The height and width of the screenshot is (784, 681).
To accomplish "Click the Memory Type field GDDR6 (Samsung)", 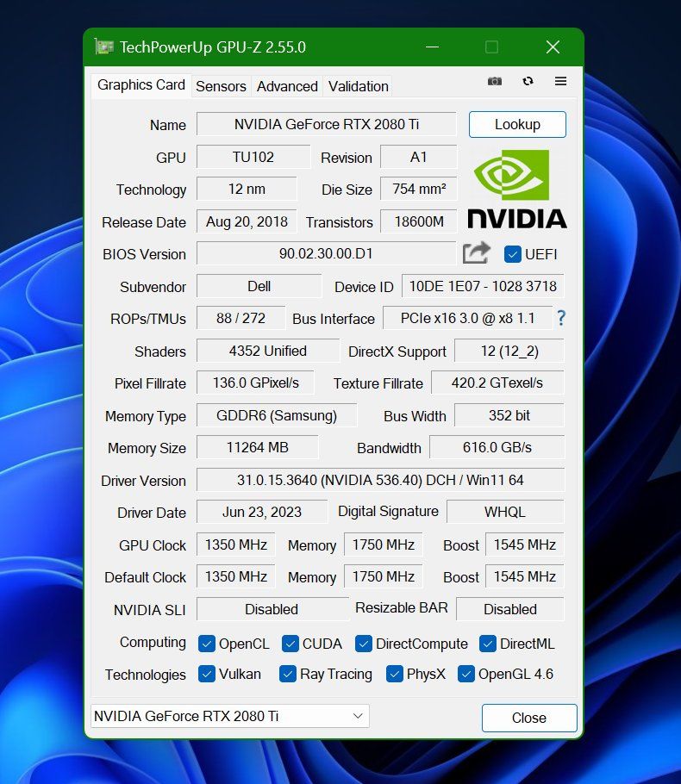I will click(277, 415).
